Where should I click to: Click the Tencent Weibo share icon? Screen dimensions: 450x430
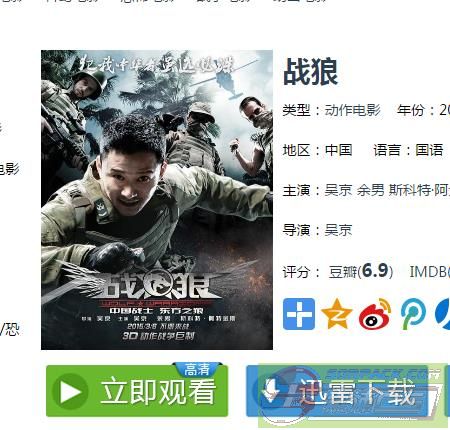click(x=413, y=314)
